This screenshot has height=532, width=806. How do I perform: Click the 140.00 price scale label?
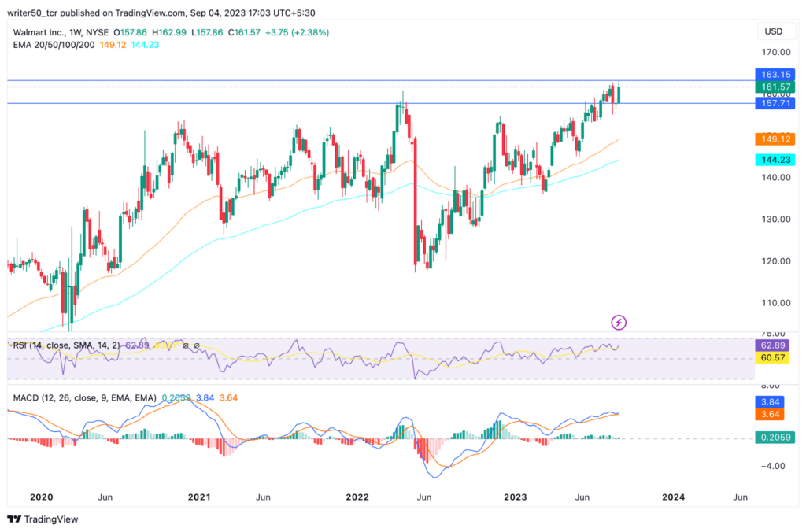point(775,177)
